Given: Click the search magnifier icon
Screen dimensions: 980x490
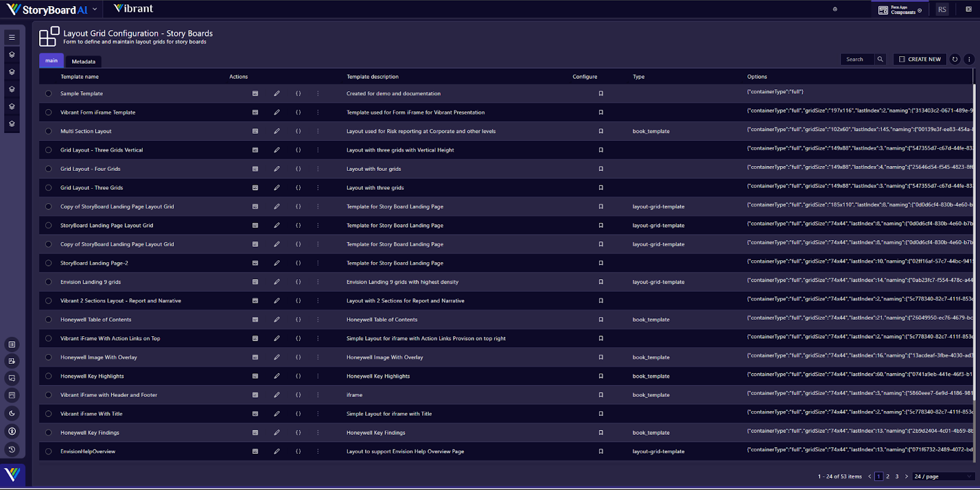Looking at the screenshot, I should tap(880, 59).
